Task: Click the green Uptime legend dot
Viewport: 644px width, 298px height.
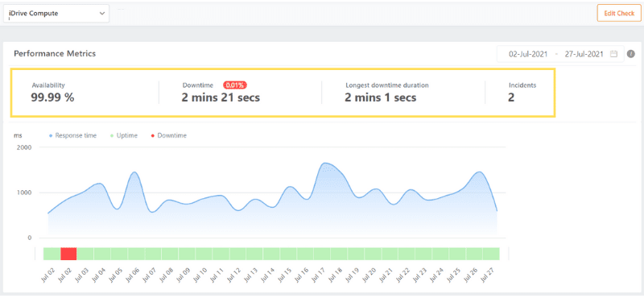Action: (x=112, y=135)
